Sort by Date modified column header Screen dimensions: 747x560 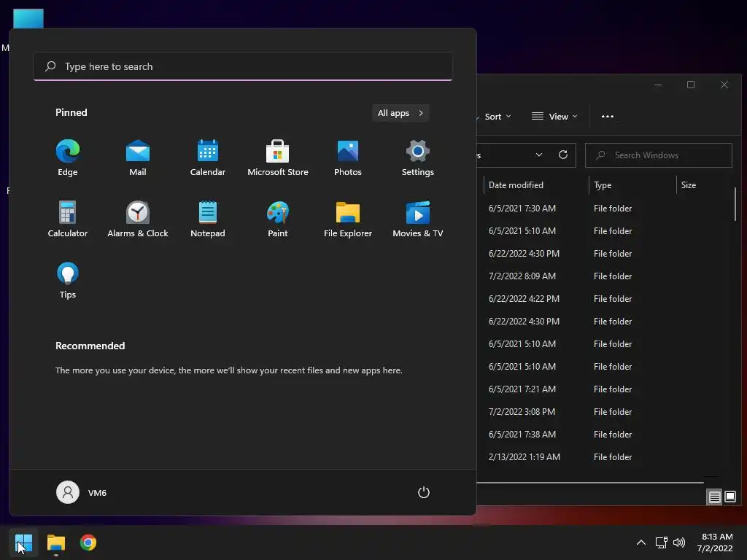pos(536,185)
